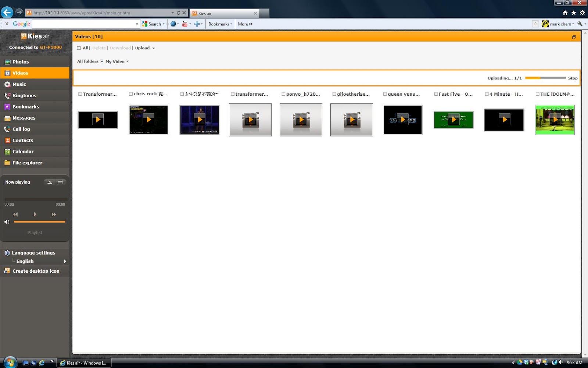This screenshot has height=368, width=588.
Task: Check the All videos checkbox
Action: (x=79, y=48)
